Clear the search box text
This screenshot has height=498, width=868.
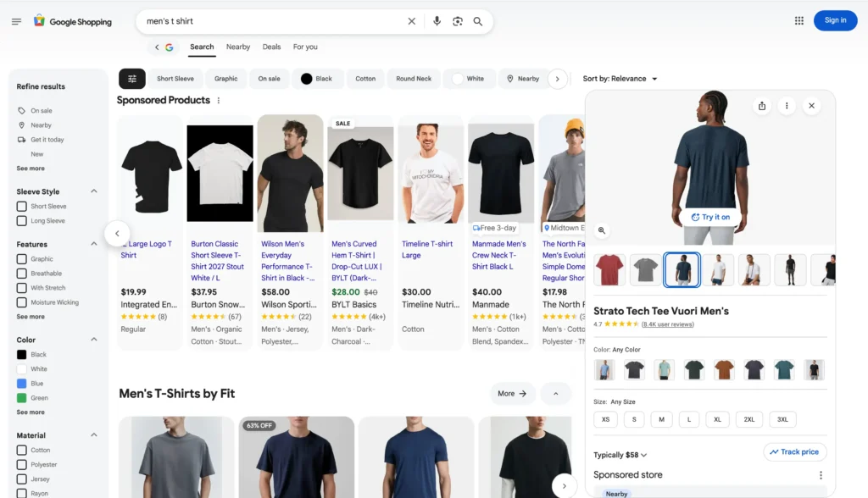coord(411,21)
